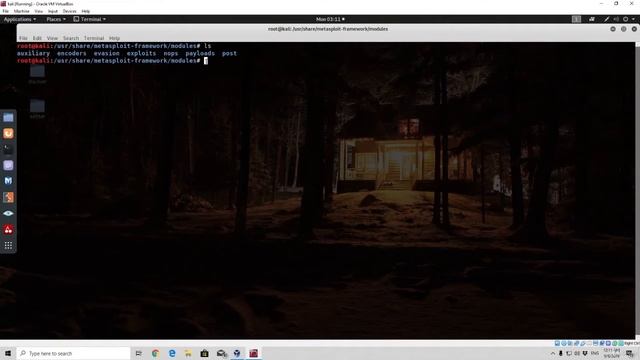
Task: Focus the 'Type here to search' box
Action: [x=73, y=353]
